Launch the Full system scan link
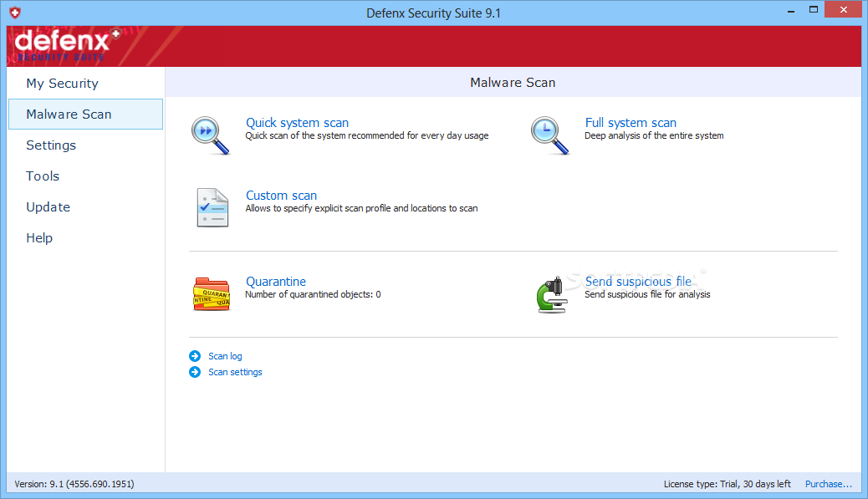The width and height of the screenshot is (868, 499). click(631, 122)
